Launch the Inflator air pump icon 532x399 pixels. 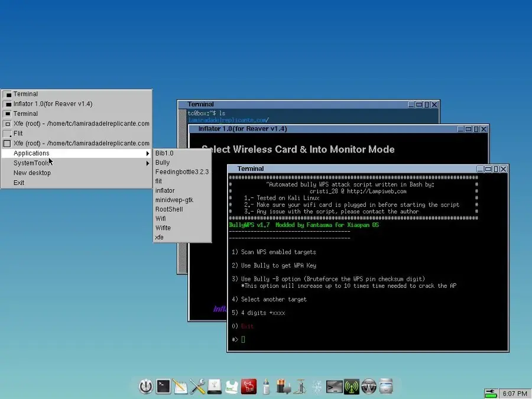tap(300, 387)
